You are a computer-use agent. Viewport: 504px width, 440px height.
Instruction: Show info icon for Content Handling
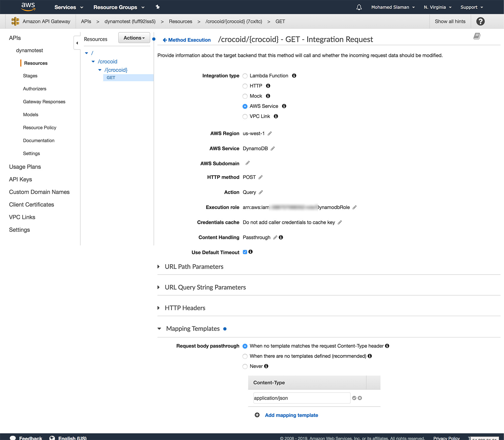coord(281,237)
